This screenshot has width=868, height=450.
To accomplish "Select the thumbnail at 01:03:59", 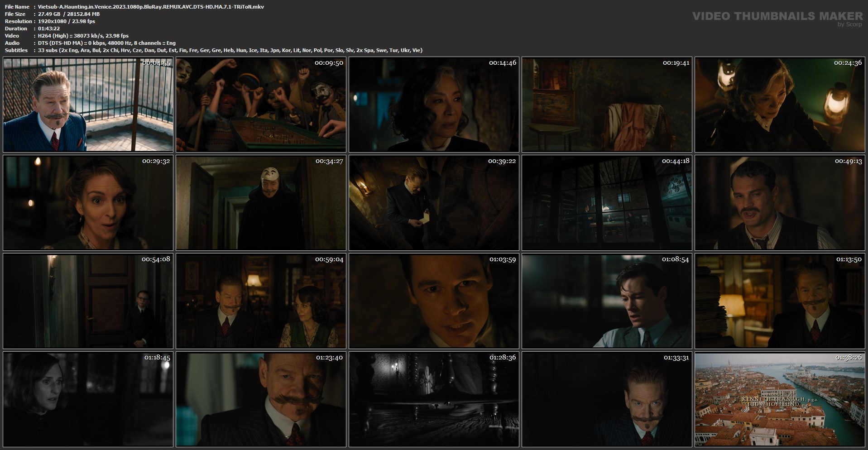I will click(434, 301).
